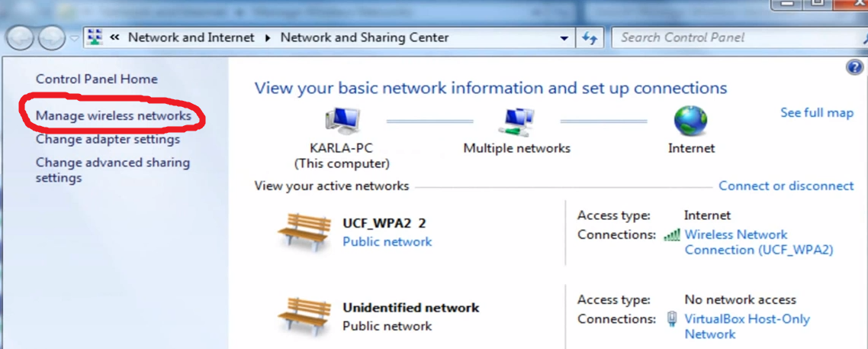Screen dimensions: 868x349
Task: Open Change adapter settings
Action: click(x=108, y=139)
